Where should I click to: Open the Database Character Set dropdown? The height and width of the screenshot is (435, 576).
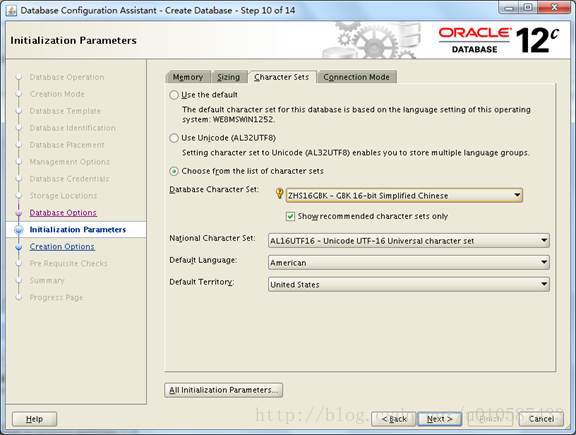pos(404,195)
